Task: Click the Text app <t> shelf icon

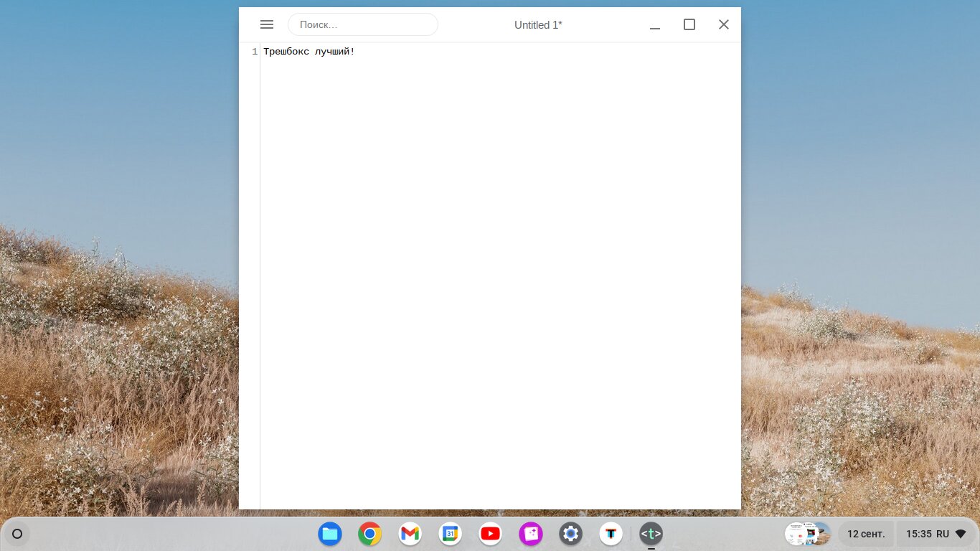Action: click(651, 534)
